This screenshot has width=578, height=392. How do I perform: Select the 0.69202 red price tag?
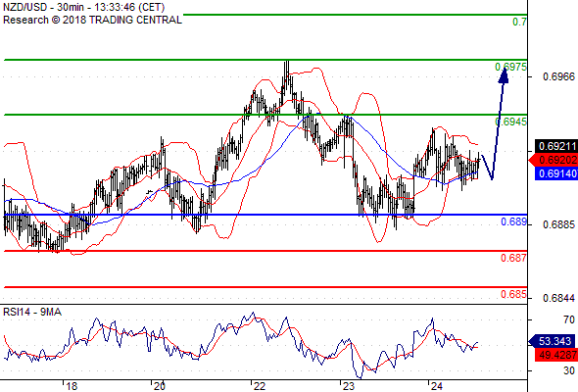(x=554, y=160)
